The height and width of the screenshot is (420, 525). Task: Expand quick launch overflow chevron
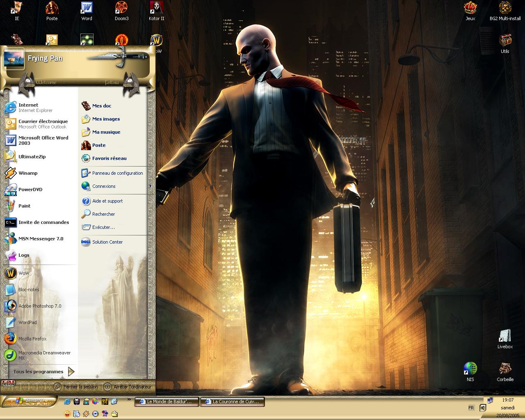(x=129, y=399)
